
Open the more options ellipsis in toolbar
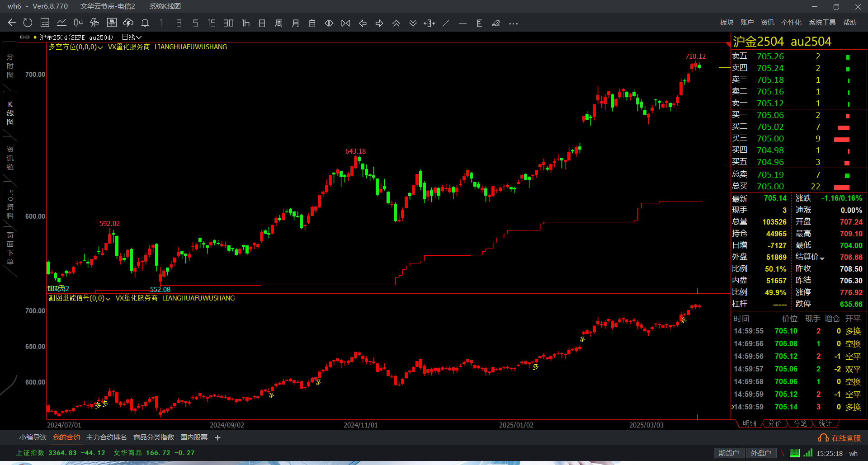(513, 23)
